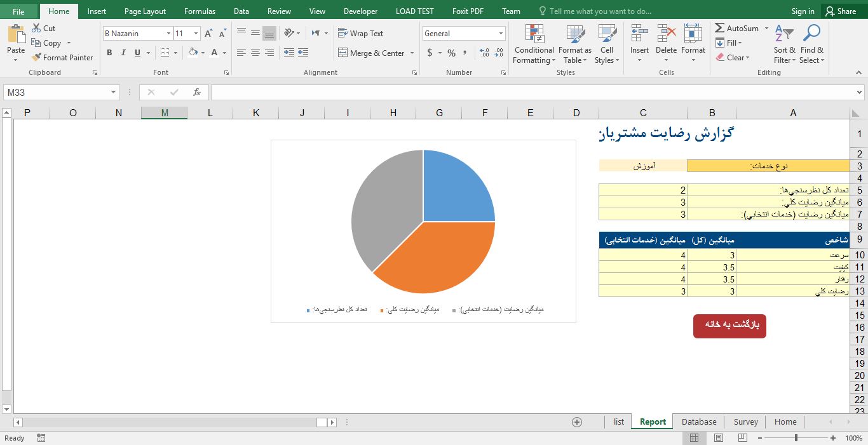Click the Insert cells icon
Screen dimensions: 868x445
[639, 34]
